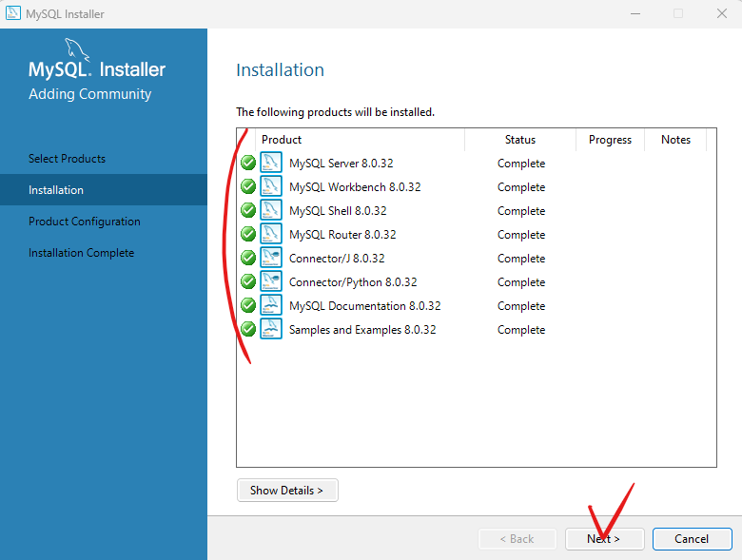
Task: Close the MySQL Installer window
Action: click(x=722, y=13)
